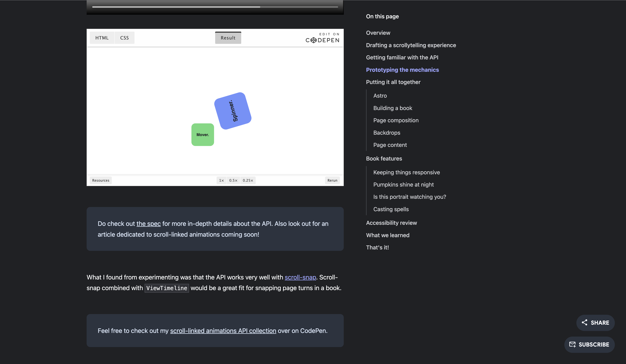Jump to What we learned
The height and width of the screenshot is (364, 626).
coord(388,235)
